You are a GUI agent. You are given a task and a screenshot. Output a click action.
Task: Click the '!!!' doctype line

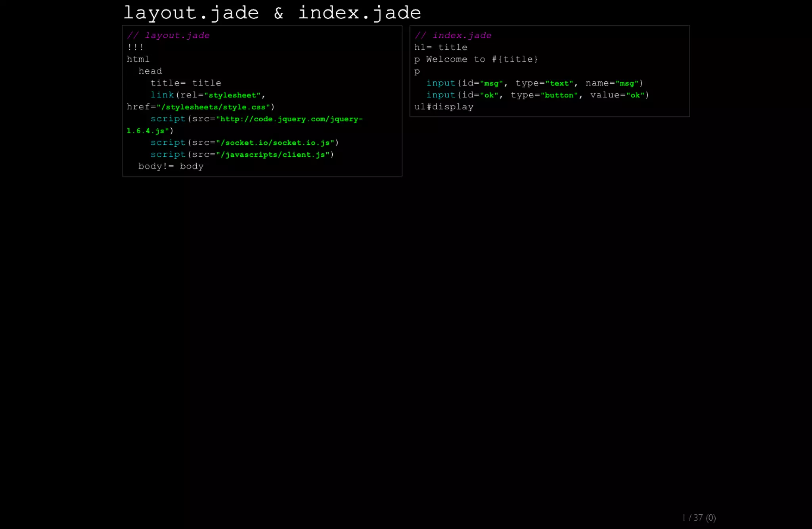pyautogui.click(x=135, y=47)
